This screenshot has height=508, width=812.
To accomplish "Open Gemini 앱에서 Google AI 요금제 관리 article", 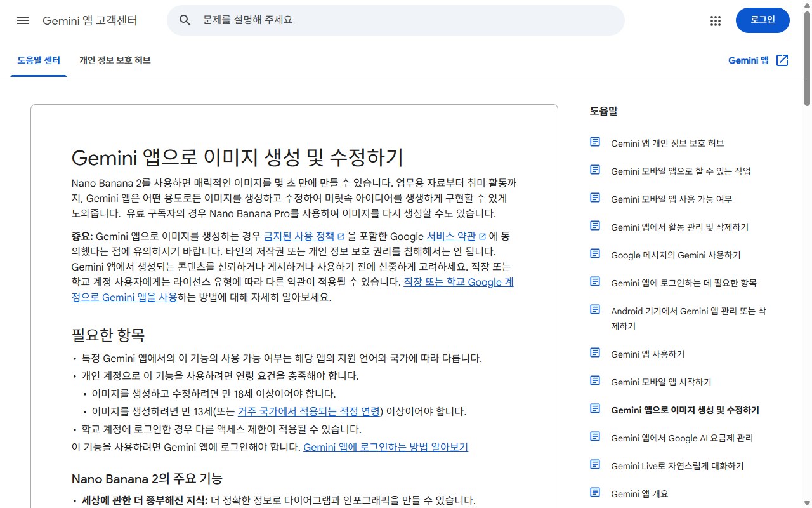I will (x=682, y=438).
